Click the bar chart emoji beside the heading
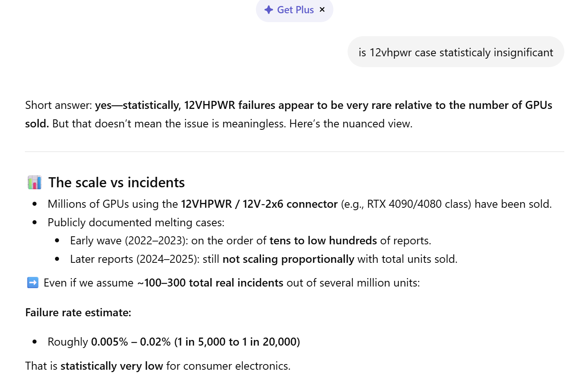The image size is (588, 389). pyautogui.click(x=35, y=182)
